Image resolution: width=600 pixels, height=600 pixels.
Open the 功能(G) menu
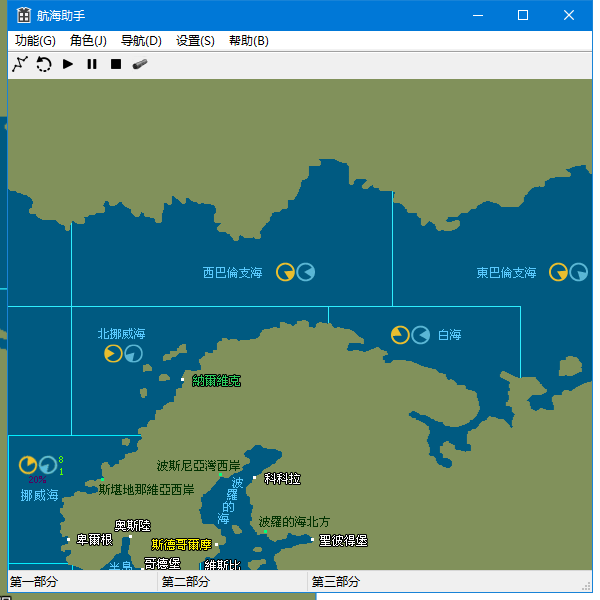(x=35, y=41)
